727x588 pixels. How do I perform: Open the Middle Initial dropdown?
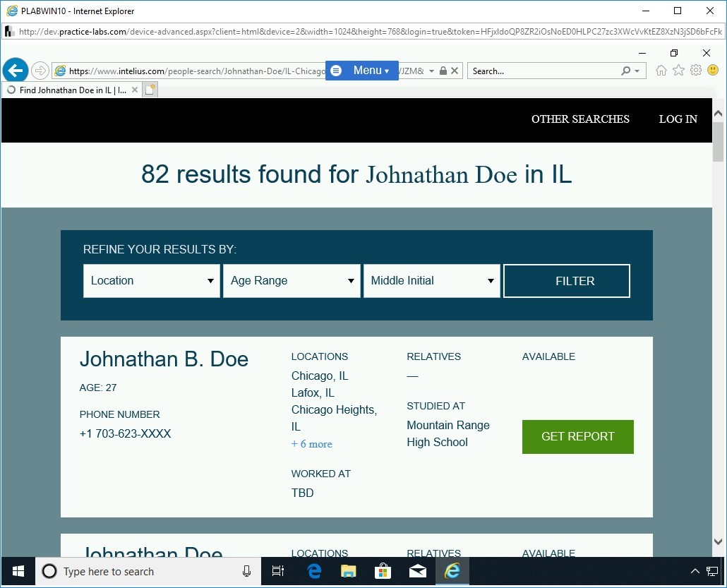(431, 280)
